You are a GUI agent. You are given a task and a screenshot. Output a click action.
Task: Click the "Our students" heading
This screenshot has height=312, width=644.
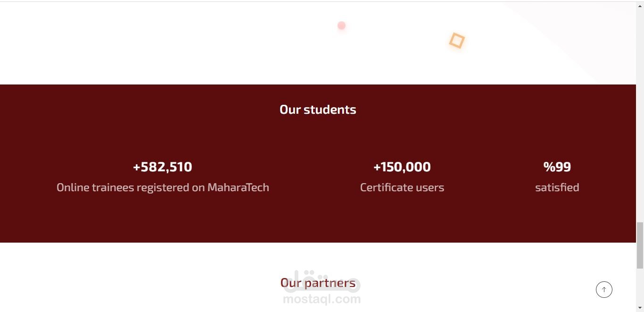318,110
